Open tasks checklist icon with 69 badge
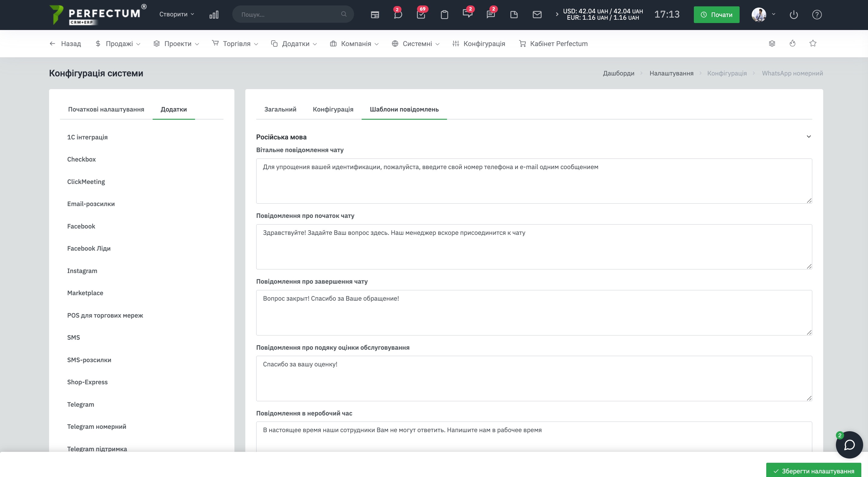The height and width of the screenshot is (477, 868). coord(421,15)
